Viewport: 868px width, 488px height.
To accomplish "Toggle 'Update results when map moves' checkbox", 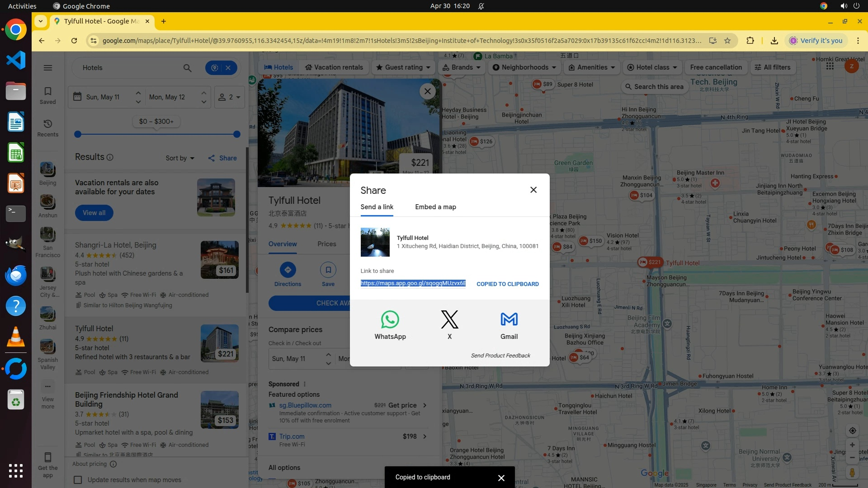I will [78, 480].
